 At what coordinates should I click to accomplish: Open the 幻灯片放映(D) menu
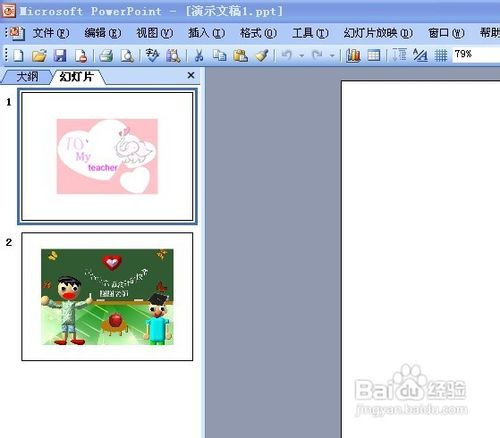[x=378, y=33]
